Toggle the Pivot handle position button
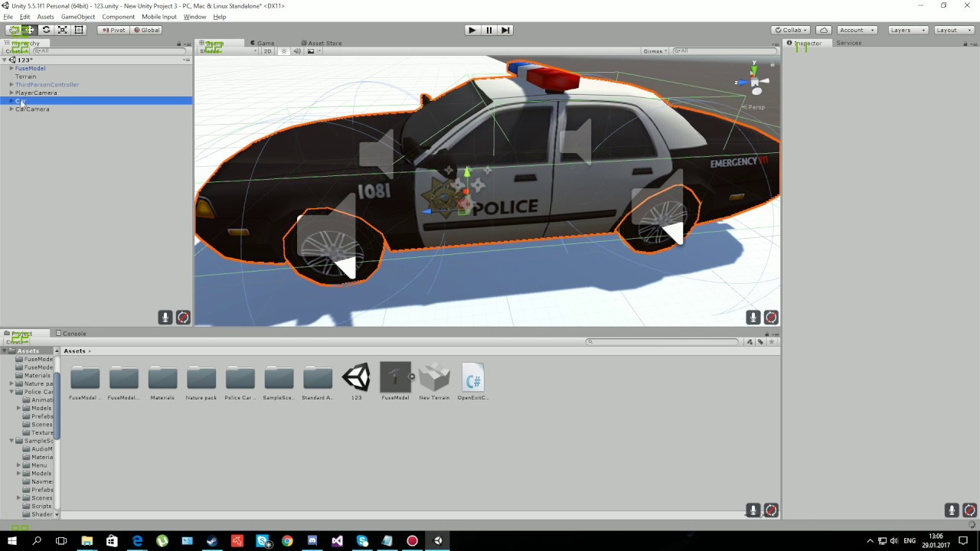This screenshot has width=980, height=551. pyautogui.click(x=113, y=30)
